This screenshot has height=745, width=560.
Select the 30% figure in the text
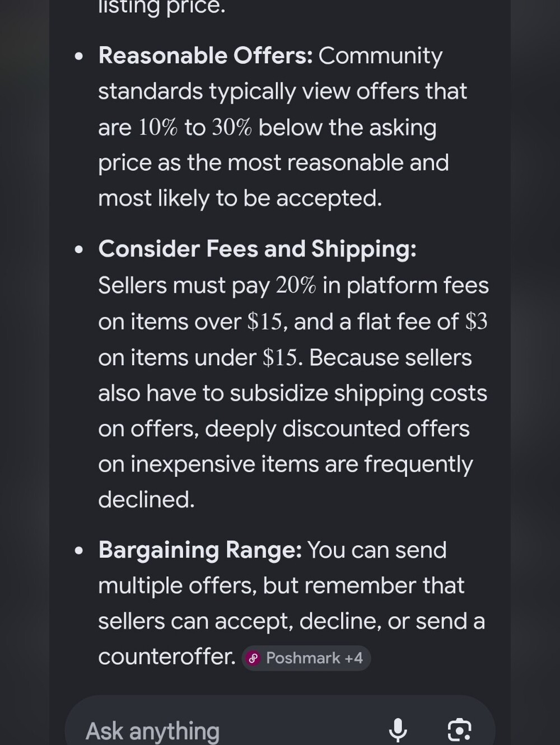click(x=232, y=128)
